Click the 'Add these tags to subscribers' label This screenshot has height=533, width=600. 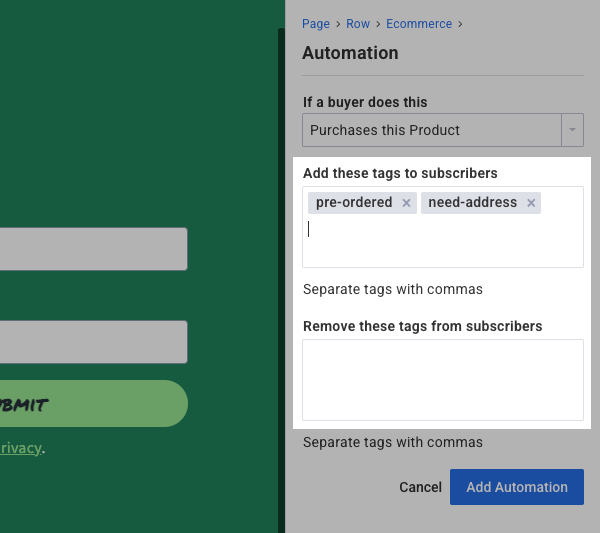click(400, 173)
